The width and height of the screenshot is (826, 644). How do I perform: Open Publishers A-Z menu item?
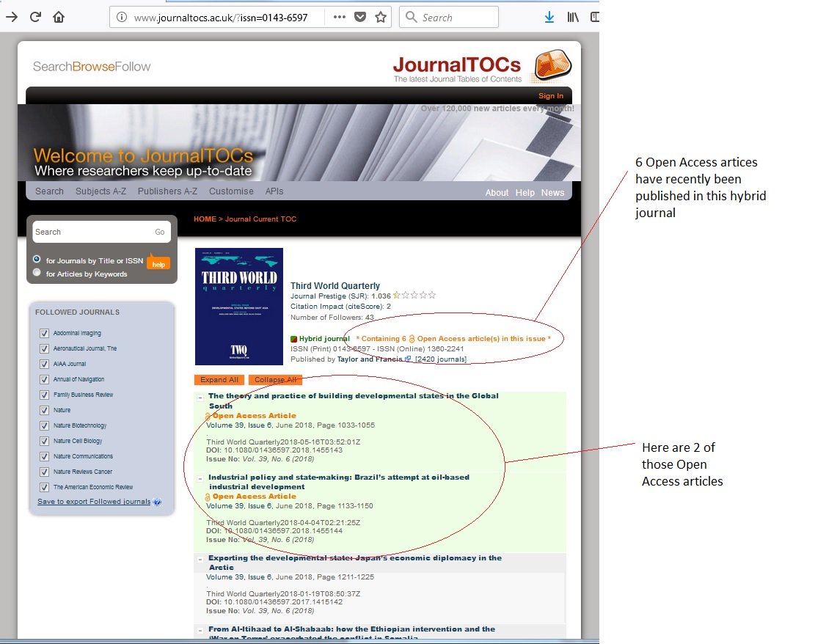167,191
